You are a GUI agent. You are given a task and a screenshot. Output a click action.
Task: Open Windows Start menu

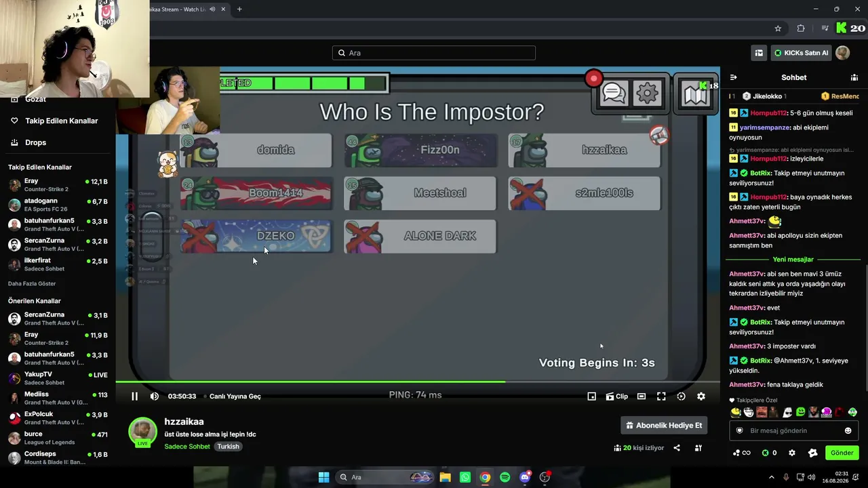coord(324,477)
